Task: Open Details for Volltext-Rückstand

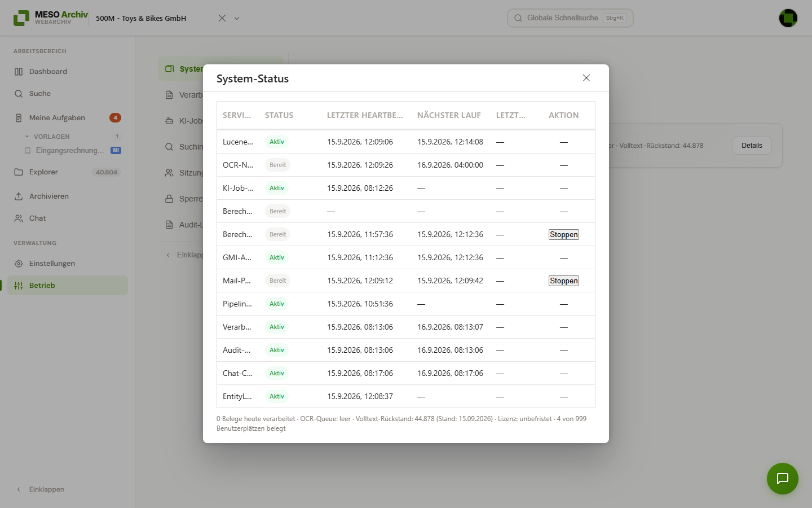Action: point(752,146)
